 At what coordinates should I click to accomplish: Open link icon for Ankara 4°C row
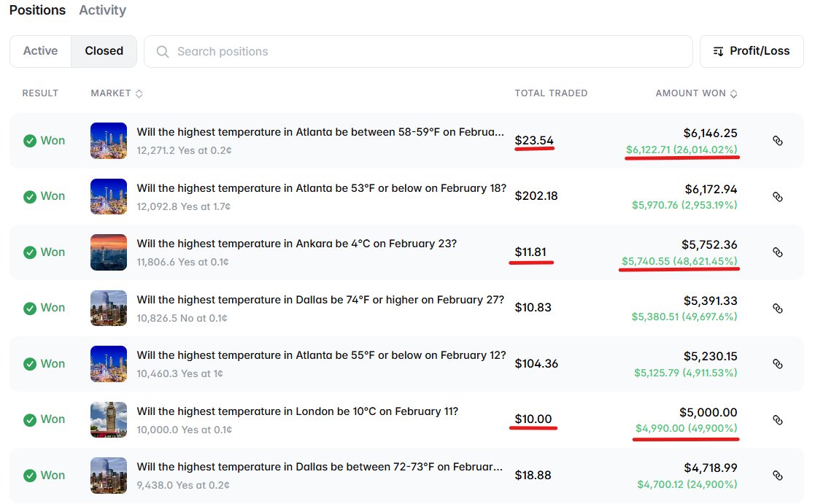pos(778,252)
